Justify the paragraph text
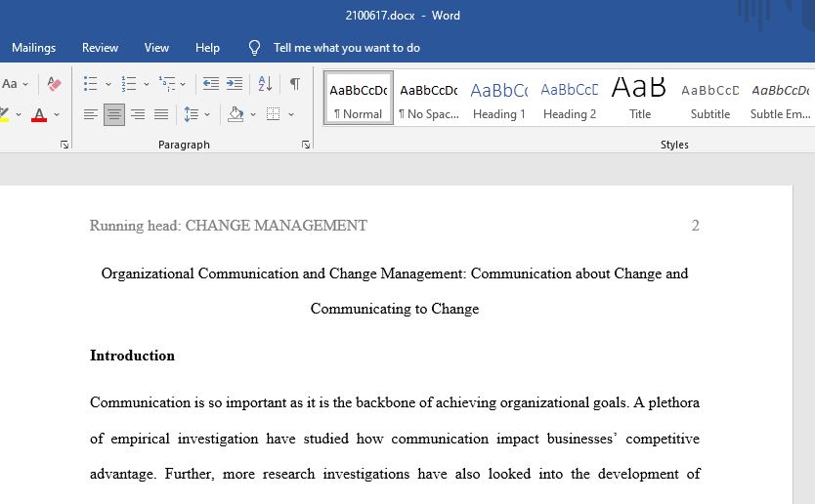 [x=161, y=114]
